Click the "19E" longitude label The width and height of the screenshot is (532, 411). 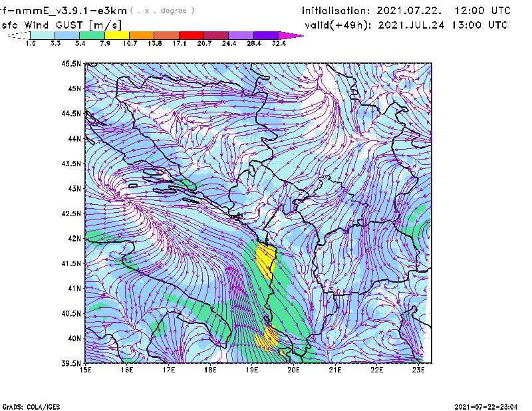pyautogui.click(x=252, y=370)
